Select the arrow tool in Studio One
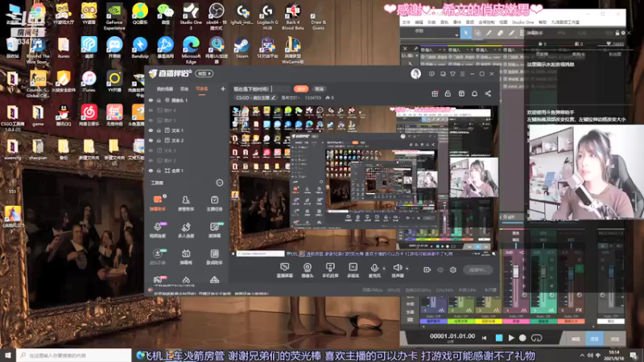Image resolution: width=644 pixels, height=362 pixels. tap(465, 33)
